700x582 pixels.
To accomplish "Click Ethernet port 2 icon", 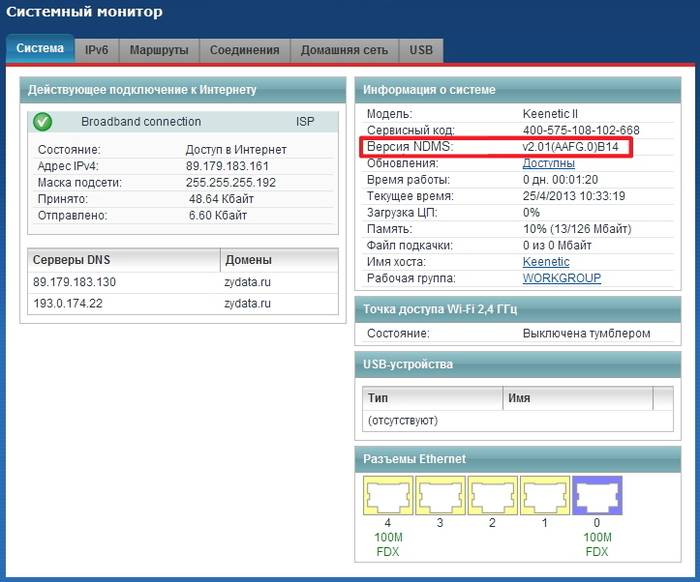I will tap(490, 495).
